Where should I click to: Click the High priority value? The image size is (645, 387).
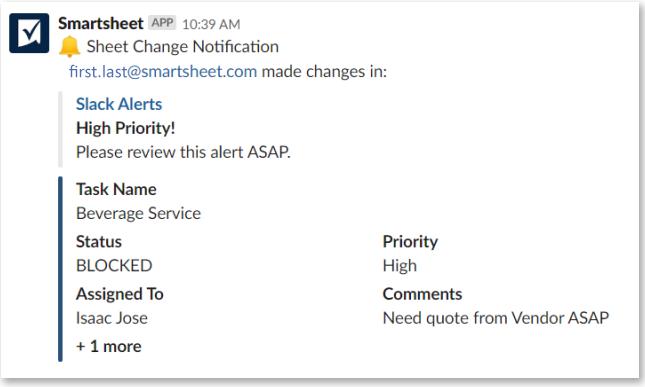399,266
